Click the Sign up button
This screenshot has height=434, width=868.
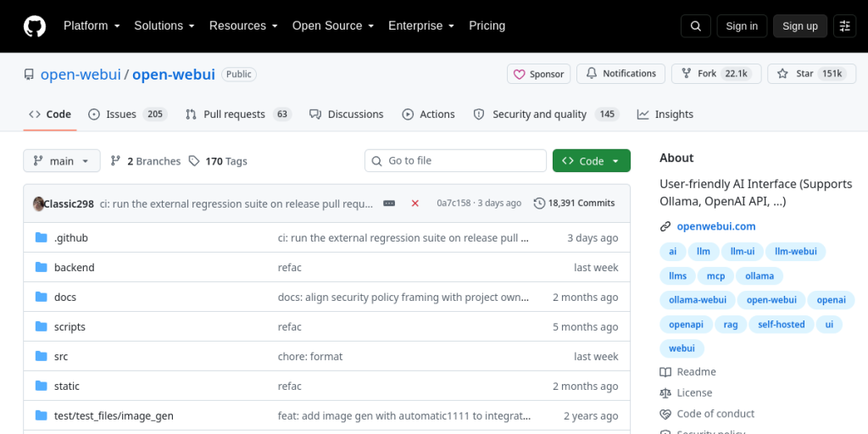800,26
